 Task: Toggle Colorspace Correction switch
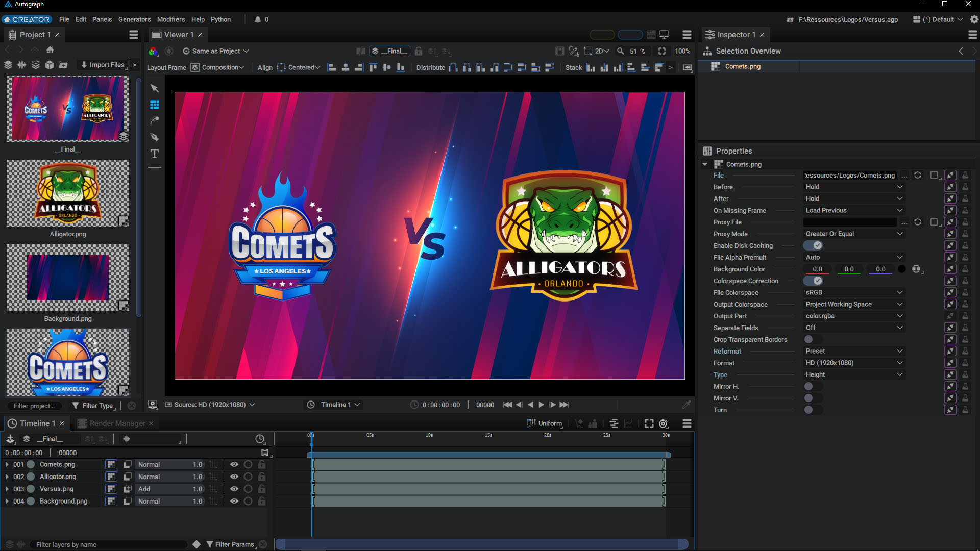pyautogui.click(x=813, y=281)
